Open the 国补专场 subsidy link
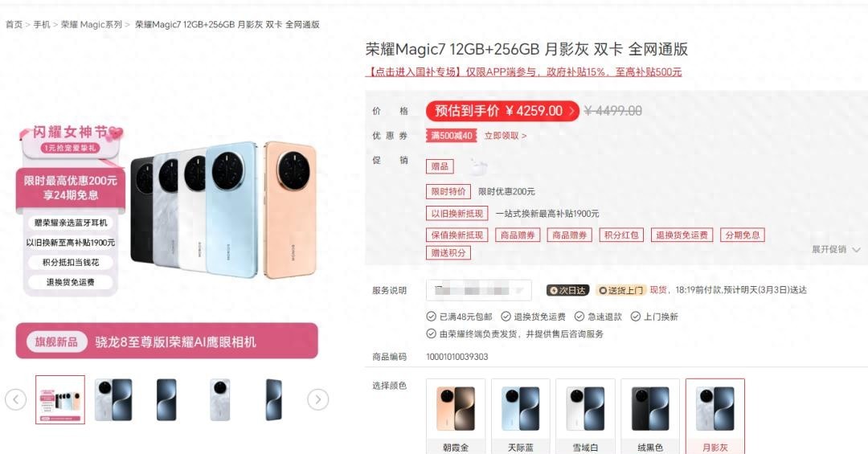 tap(523, 72)
